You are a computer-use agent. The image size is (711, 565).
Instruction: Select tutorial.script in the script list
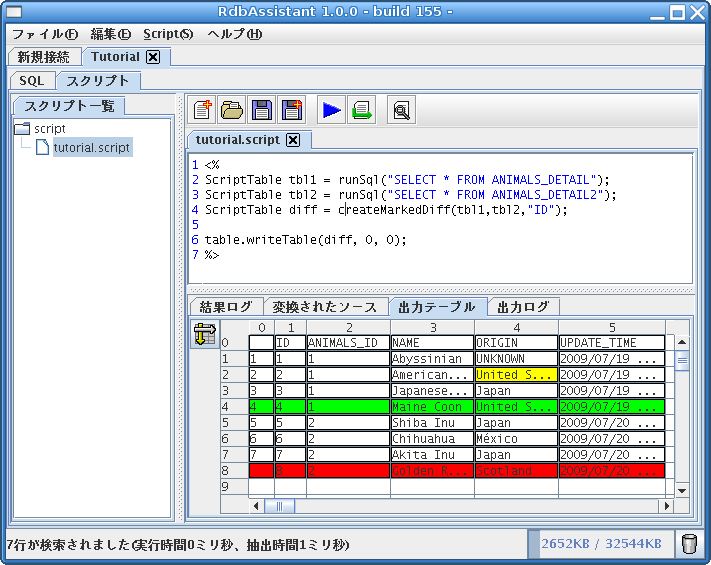91,148
